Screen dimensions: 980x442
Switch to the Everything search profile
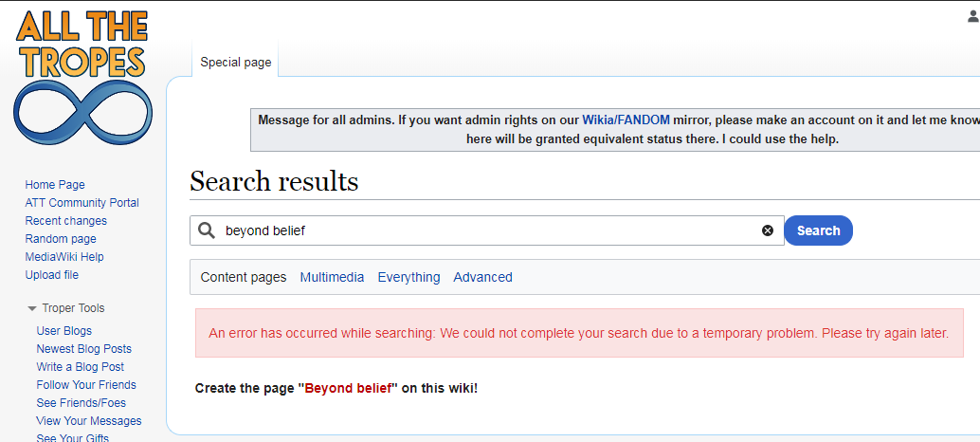tap(408, 277)
